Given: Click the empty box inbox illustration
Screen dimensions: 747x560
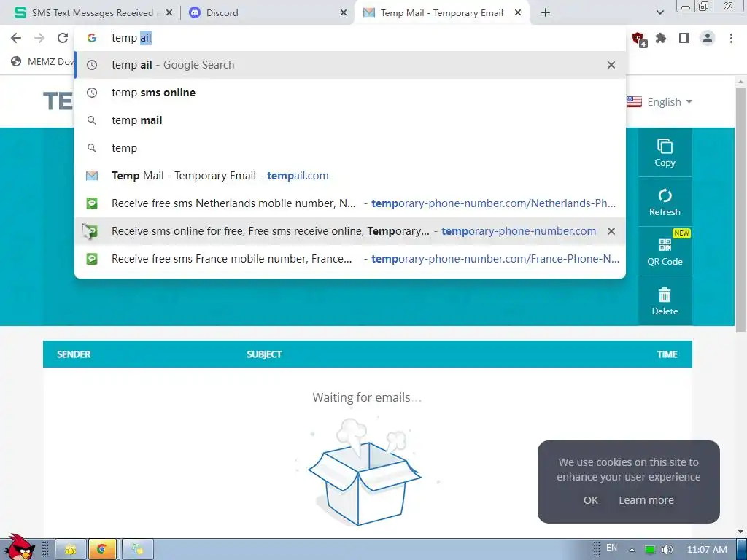Looking at the screenshot, I should (365, 472).
